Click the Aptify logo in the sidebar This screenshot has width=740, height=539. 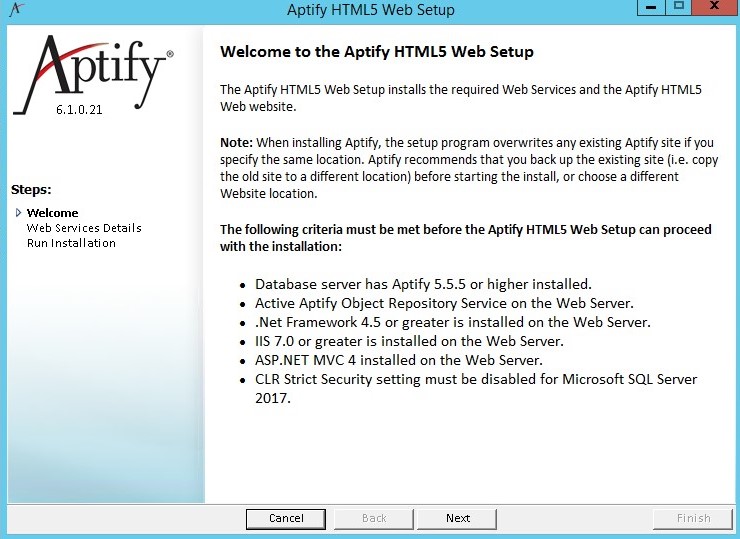(x=93, y=74)
